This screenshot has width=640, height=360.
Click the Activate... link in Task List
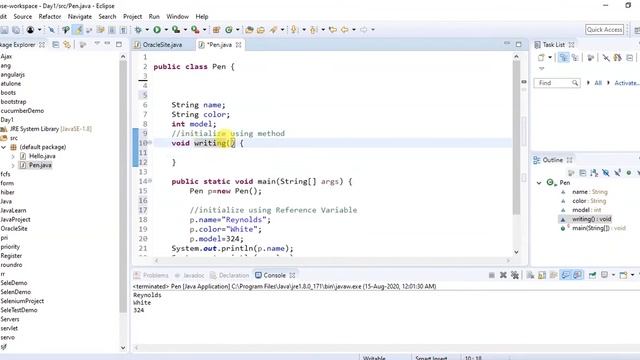pyautogui.click(x=626, y=83)
